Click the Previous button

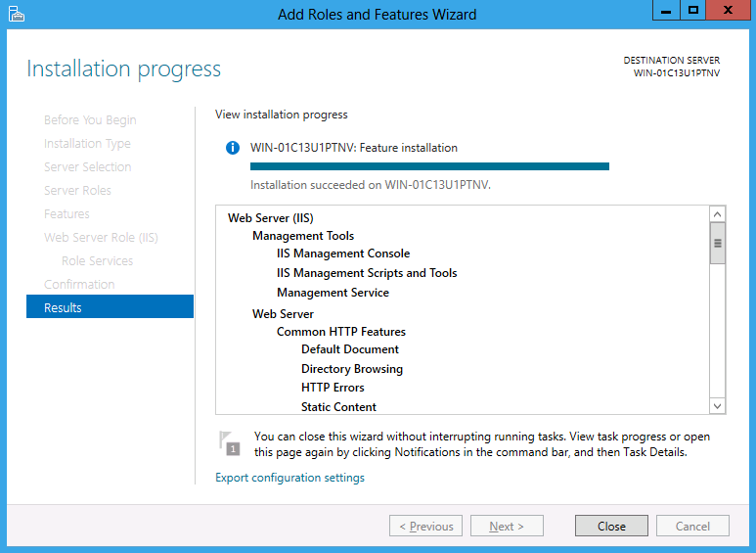tap(425, 526)
